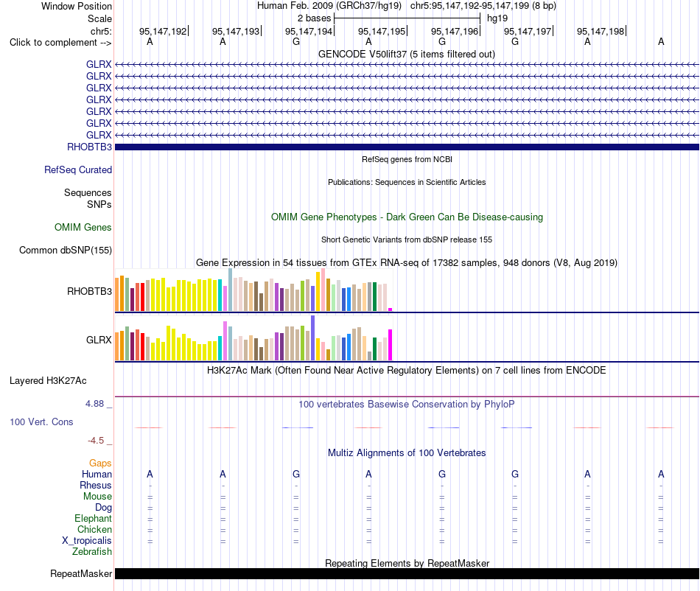This screenshot has height=591, width=700.
Task: Click ruler position label 95,147,198
Action: coord(601,31)
